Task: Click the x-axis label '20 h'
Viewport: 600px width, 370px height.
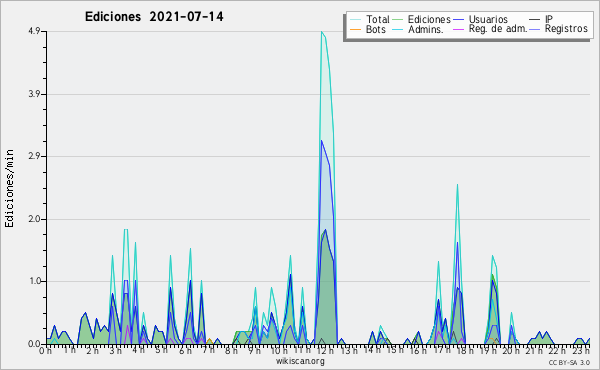Action: point(512,350)
